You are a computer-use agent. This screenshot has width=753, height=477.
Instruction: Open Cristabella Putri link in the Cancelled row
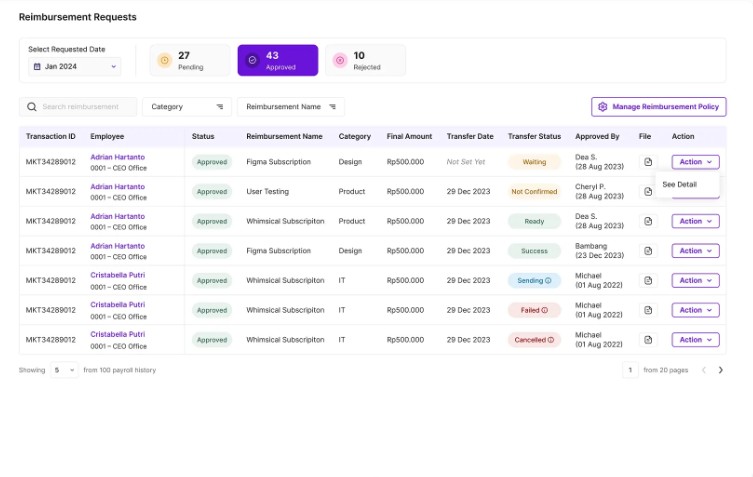pyautogui.click(x=118, y=334)
